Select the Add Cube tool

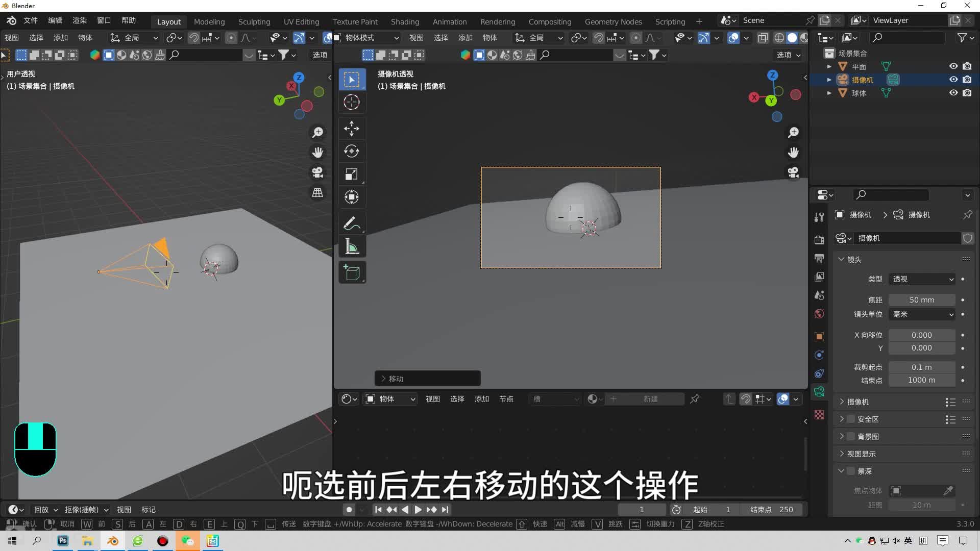click(x=352, y=272)
